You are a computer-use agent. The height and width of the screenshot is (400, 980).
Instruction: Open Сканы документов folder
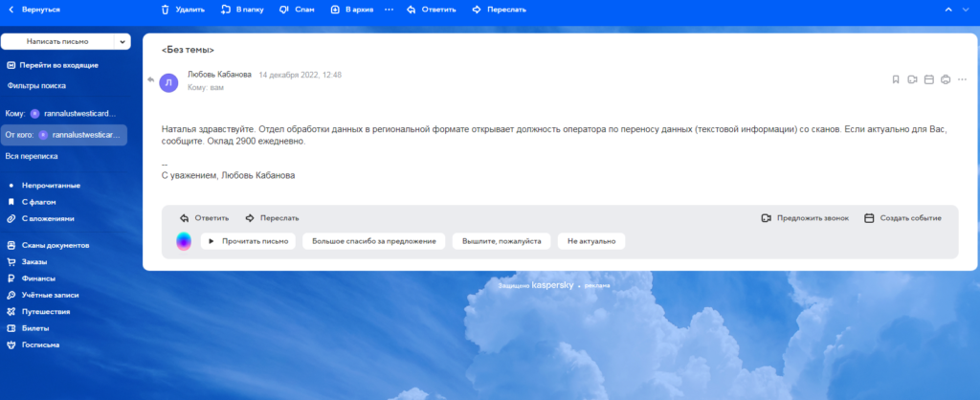click(x=48, y=245)
